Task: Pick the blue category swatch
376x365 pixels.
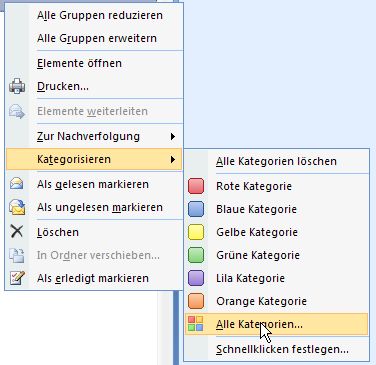Action: (x=196, y=209)
